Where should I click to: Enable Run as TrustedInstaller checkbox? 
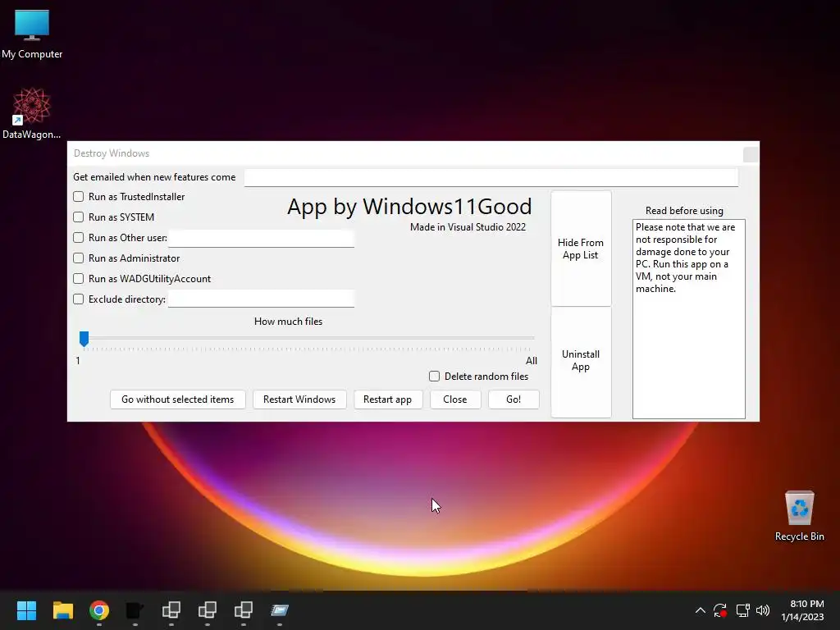(x=78, y=197)
